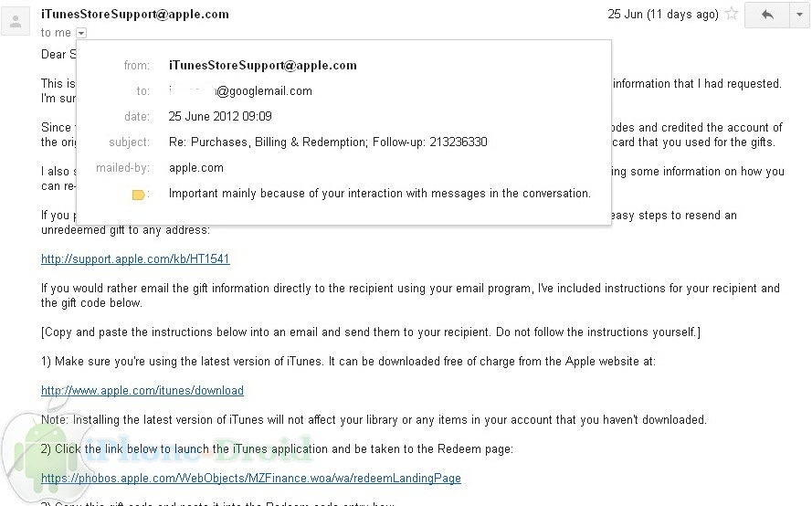This screenshot has width=812, height=506.
Task: Click the subject line in details popup
Action: click(x=328, y=142)
